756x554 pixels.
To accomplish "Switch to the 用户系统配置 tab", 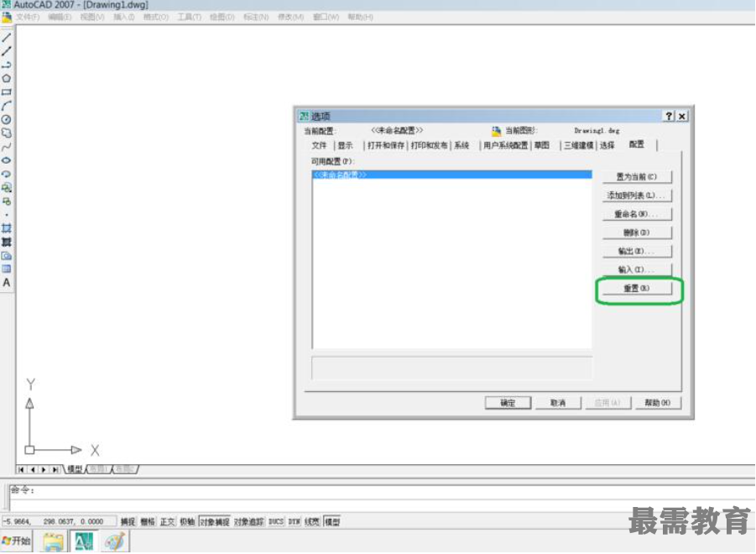I will pos(505,145).
